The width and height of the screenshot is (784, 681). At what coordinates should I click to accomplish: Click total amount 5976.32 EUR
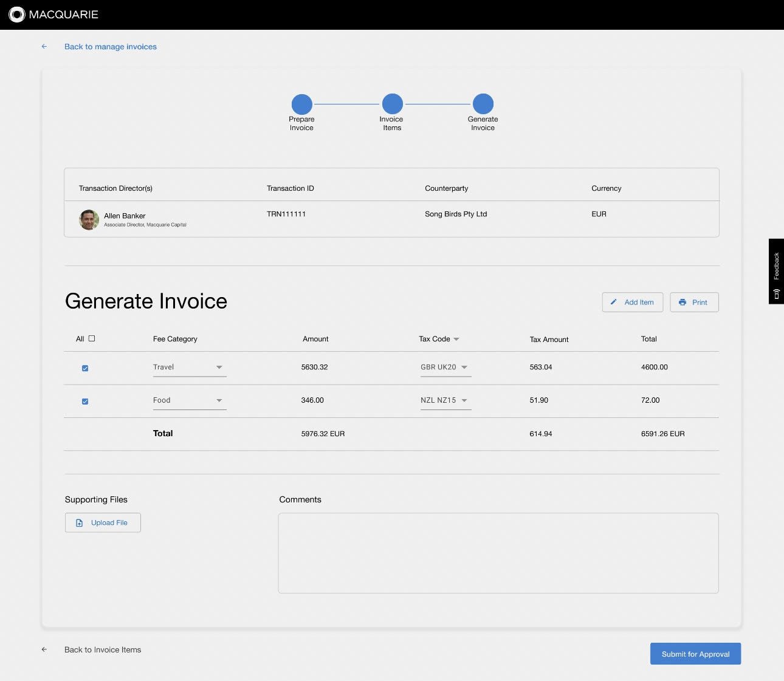(x=323, y=434)
